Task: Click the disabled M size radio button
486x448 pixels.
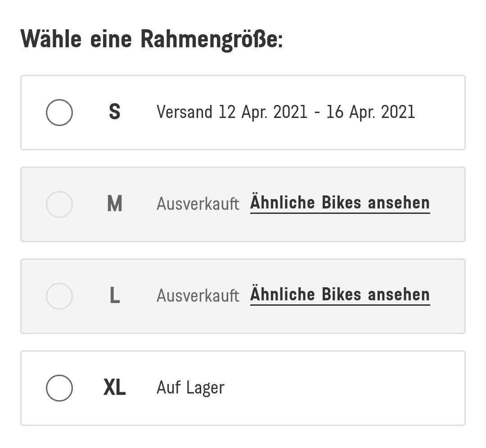Action: 59,204
